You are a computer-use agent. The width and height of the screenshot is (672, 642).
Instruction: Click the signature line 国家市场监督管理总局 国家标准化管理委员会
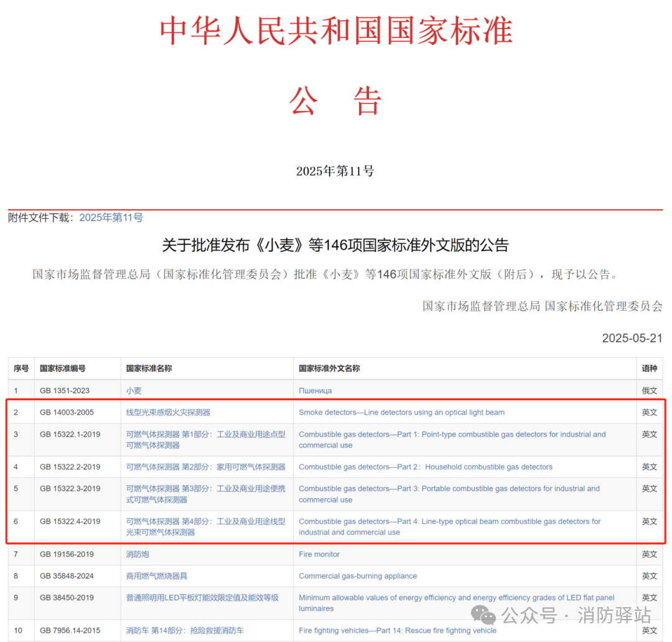pos(543,306)
